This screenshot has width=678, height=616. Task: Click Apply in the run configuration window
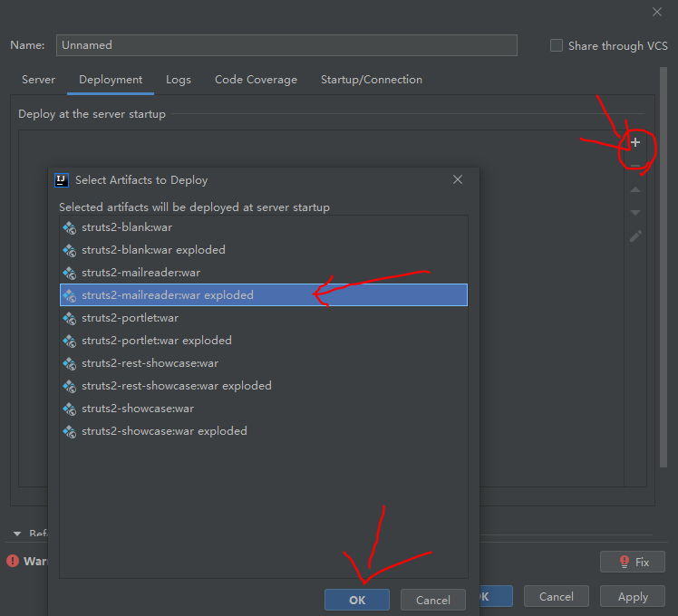(633, 597)
